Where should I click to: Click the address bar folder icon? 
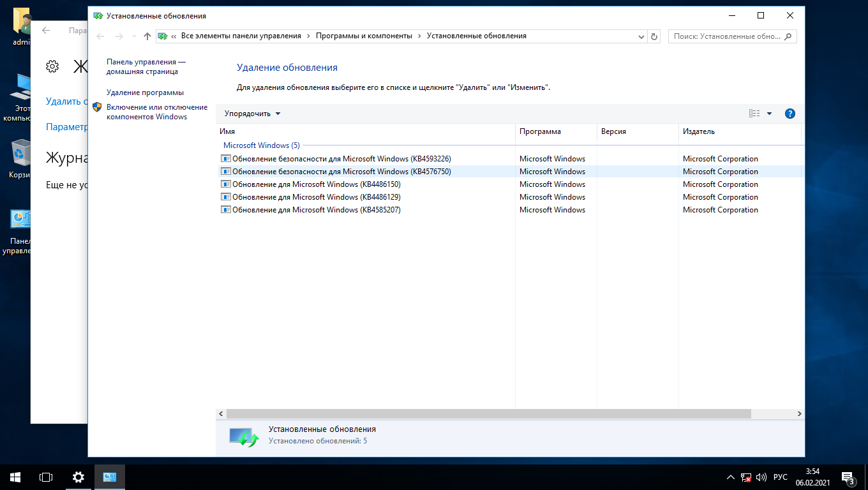163,36
